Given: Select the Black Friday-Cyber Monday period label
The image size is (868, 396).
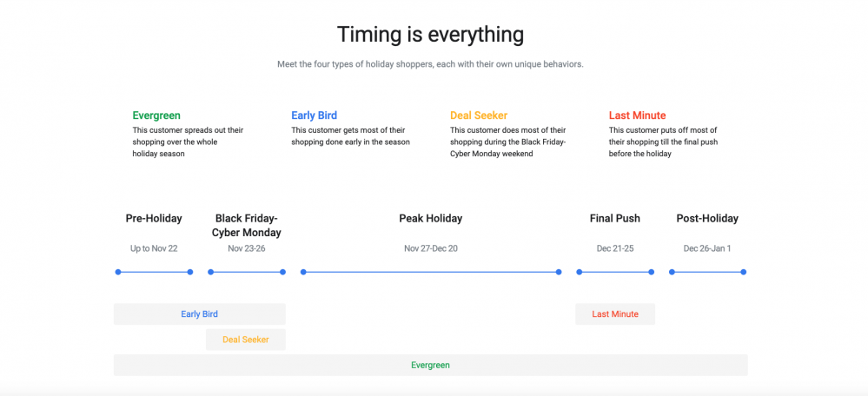Looking at the screenshot, I should tap(247, 226).
